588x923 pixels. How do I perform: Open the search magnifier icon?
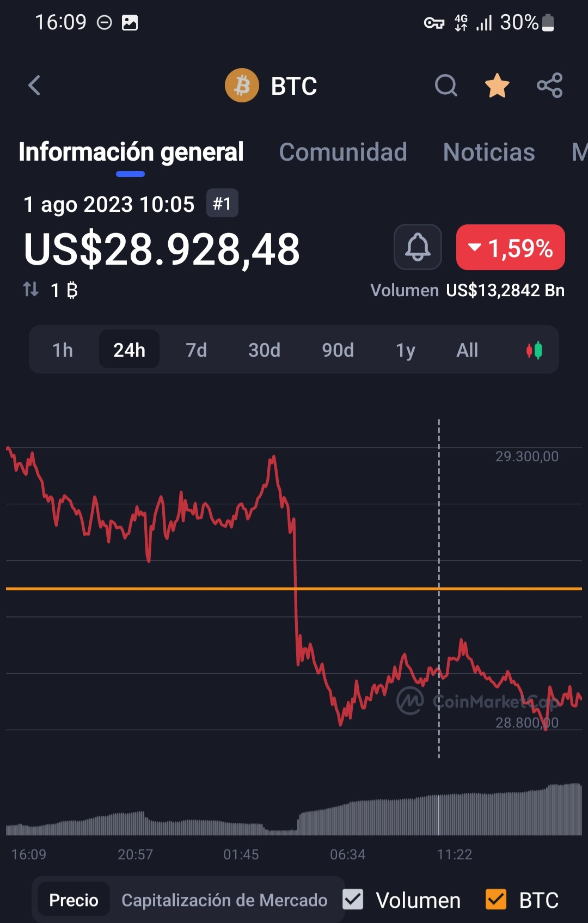pyautogui.click(x=446, y=85)
